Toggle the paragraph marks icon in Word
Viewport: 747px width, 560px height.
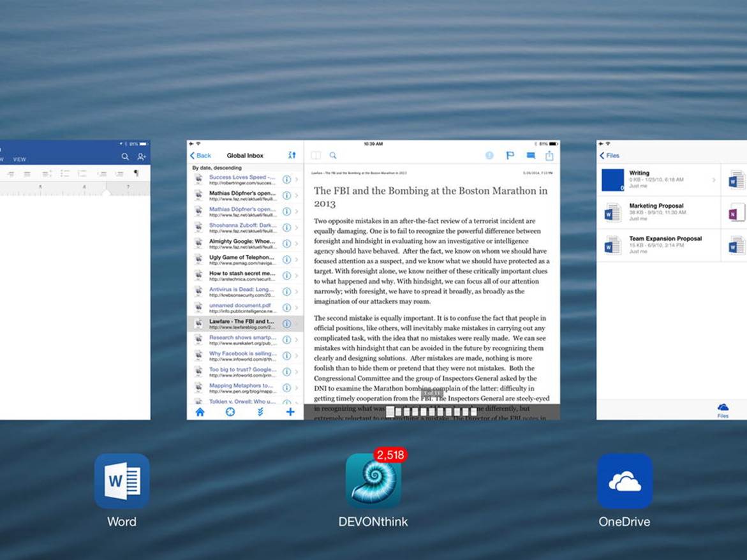coord(137,173)
